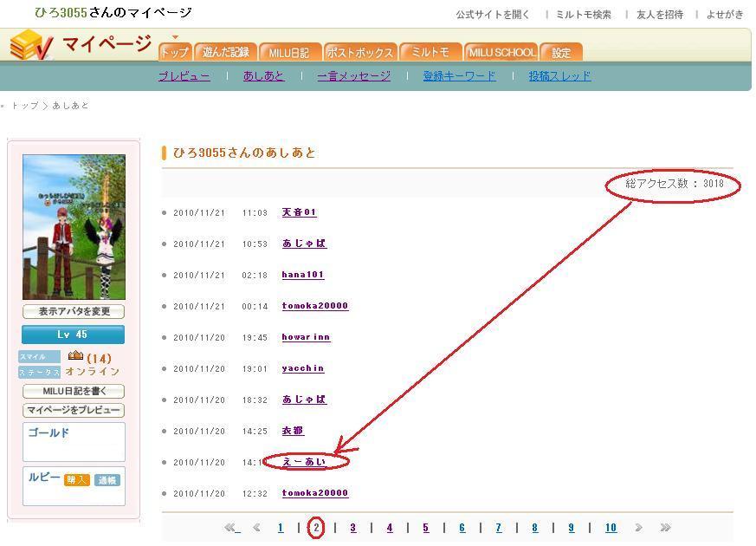Jump to last page double-arrow icon

pyautogui.click(x=665, y=527)
